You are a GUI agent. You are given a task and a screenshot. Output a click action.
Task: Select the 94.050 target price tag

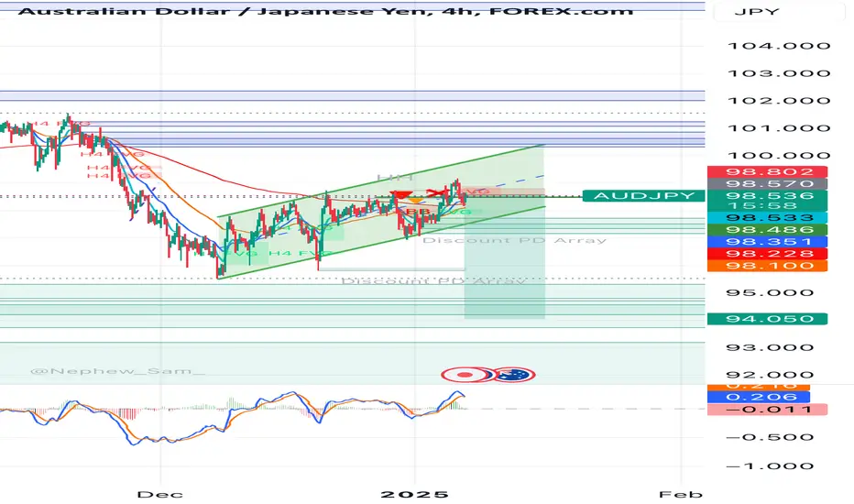tap(767, 319)
